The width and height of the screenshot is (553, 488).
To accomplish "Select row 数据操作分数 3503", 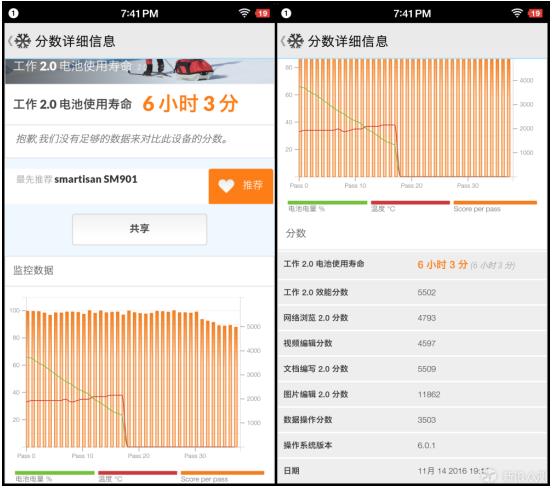I will click(412, 420).
